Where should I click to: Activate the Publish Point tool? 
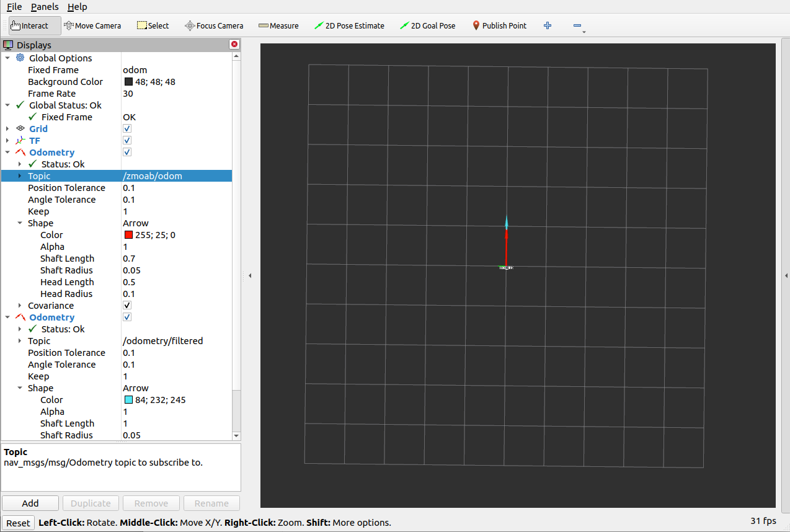click(x=499, y=25)
